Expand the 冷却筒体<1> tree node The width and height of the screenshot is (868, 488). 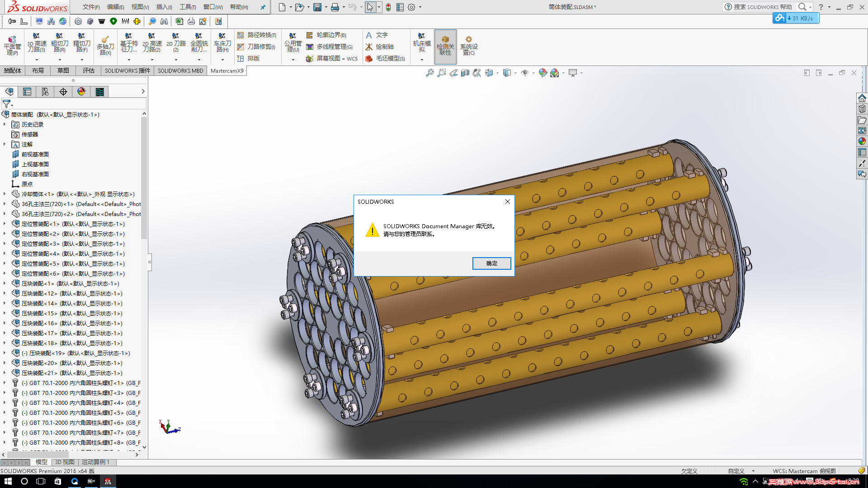pos(5,194)
